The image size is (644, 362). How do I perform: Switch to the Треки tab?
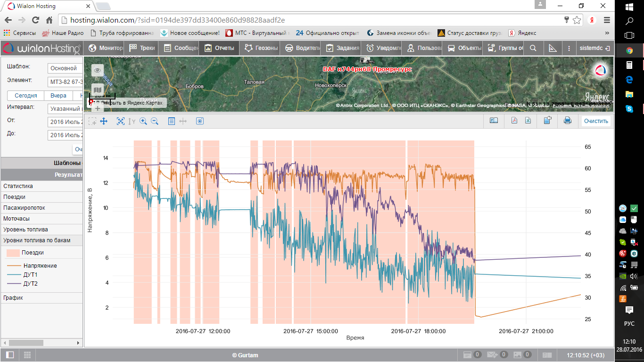coord(142,48)
